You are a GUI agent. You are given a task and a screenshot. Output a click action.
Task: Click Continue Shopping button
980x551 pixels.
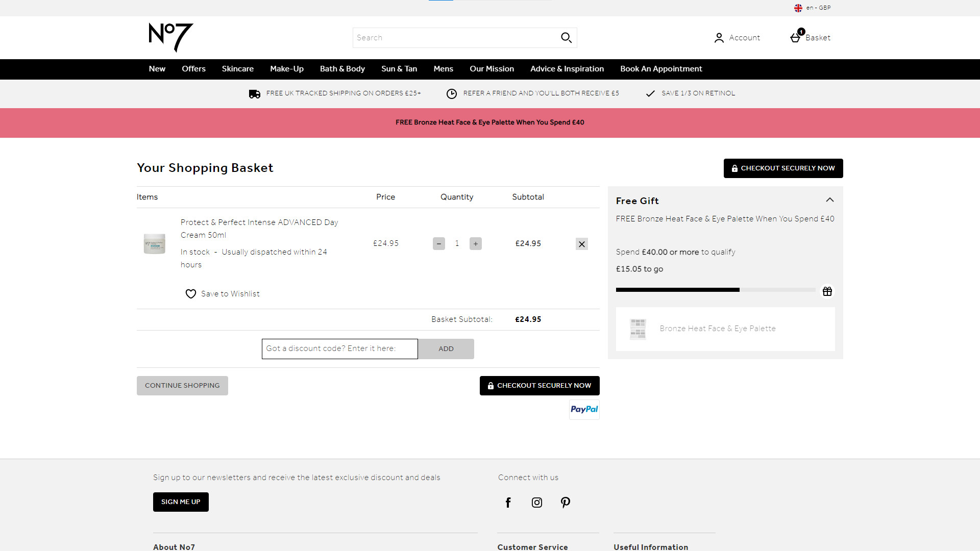coord(182,386)
